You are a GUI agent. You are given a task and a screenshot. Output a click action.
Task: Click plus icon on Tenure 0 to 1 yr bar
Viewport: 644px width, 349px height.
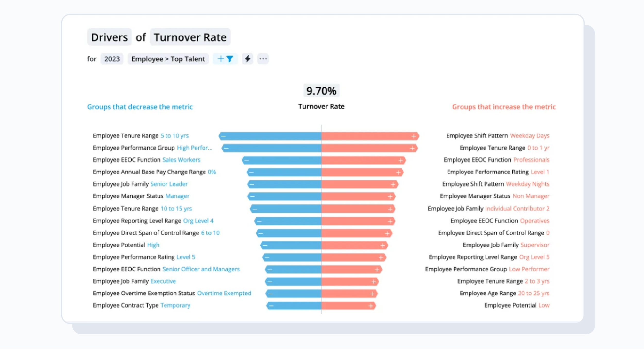point(412,148)
